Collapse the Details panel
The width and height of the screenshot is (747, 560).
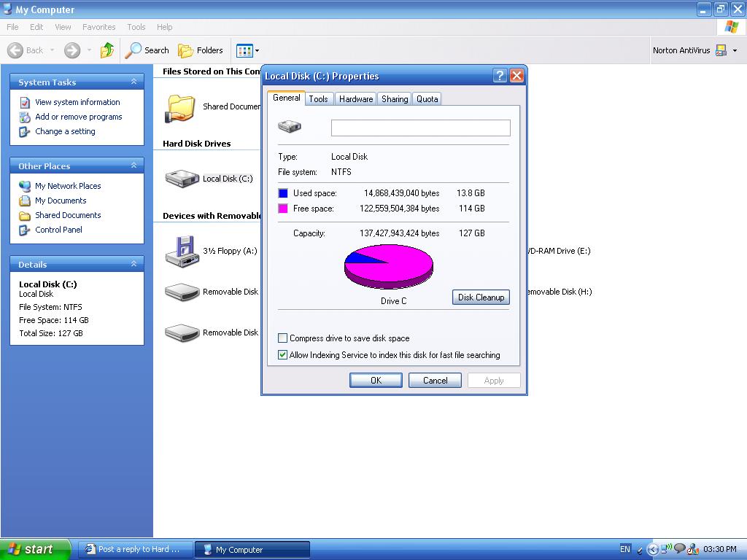tap(133, 265)
